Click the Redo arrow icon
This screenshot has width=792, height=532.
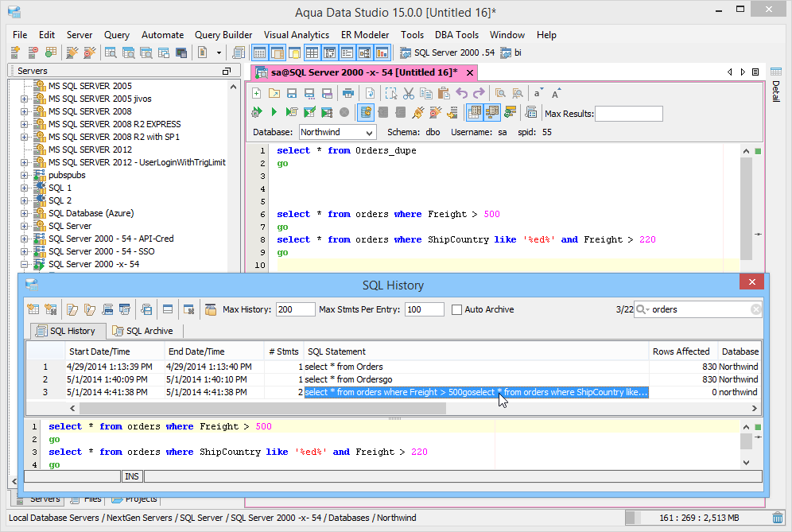(479, 94)
